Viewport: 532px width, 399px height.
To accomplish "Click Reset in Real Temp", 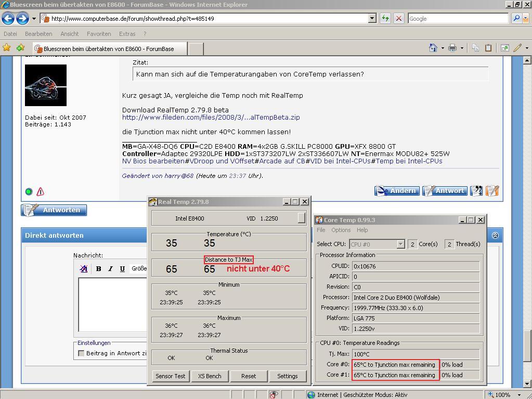I will 249,376.
